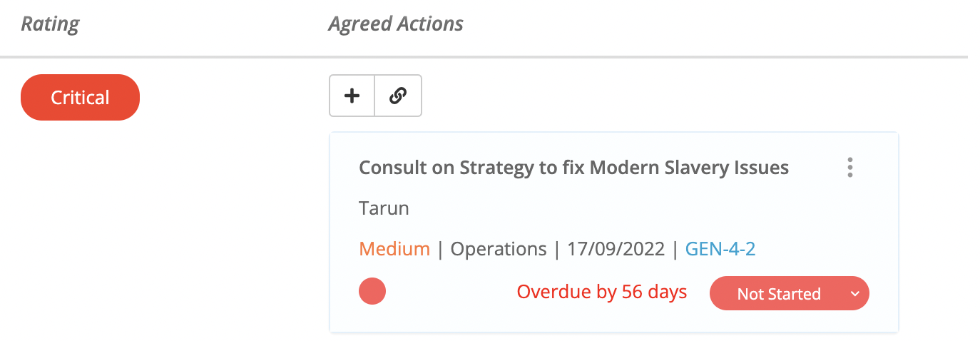Click the Medium priority label
The image size is (980, 341).
tap(394, 249)
